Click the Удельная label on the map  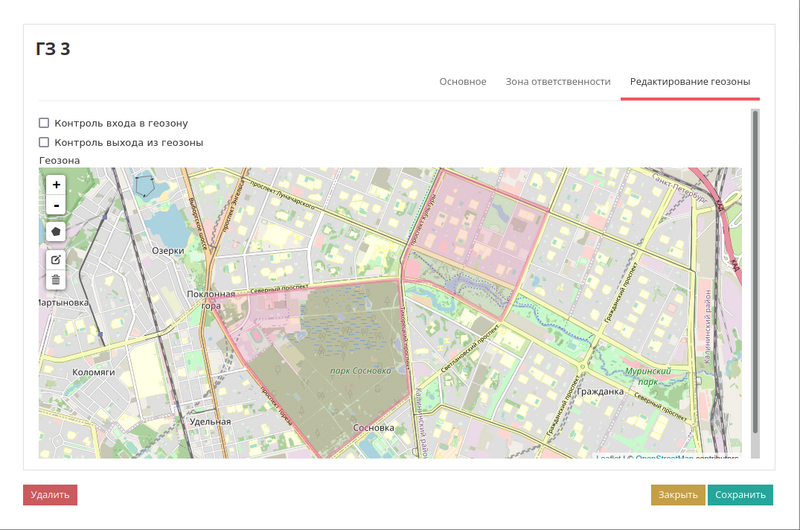tap(210, 421)
